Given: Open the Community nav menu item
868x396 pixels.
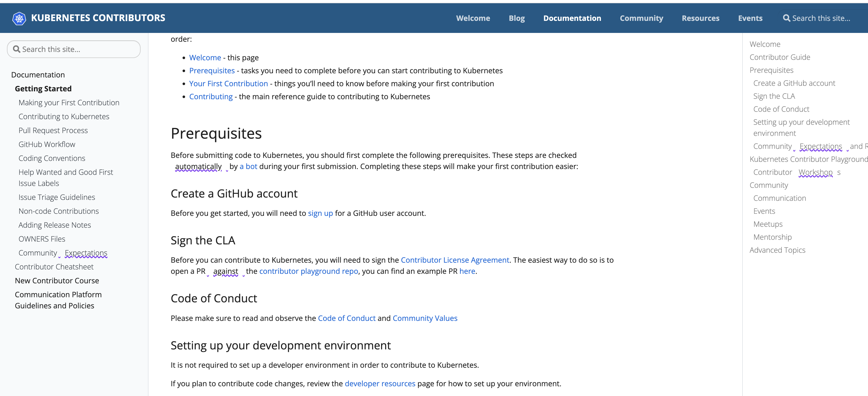Looking at the screenshot, I should [641, 18].
